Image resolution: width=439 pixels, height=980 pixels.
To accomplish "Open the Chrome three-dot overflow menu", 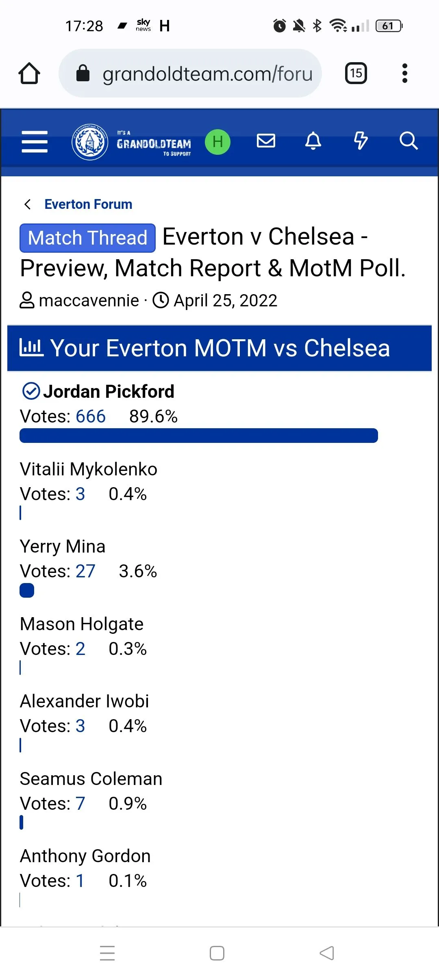I will pos(404,74).
